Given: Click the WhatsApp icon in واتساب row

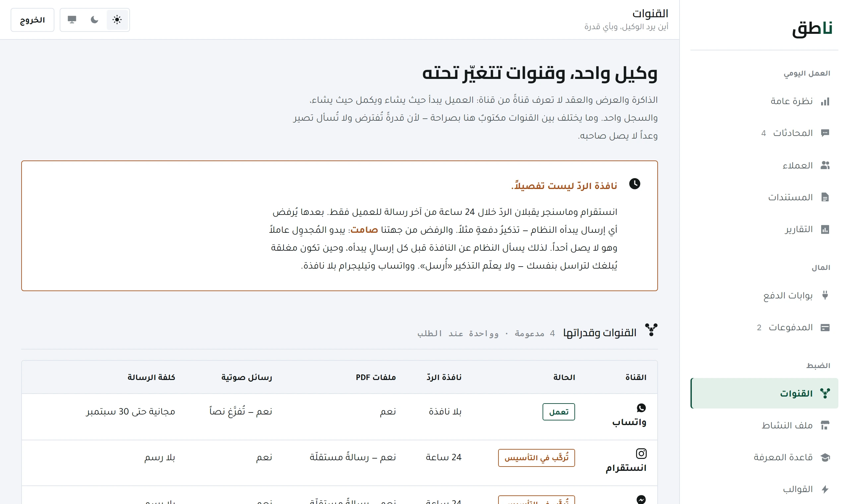Looking at the screenshot, I should pos(641,408).
